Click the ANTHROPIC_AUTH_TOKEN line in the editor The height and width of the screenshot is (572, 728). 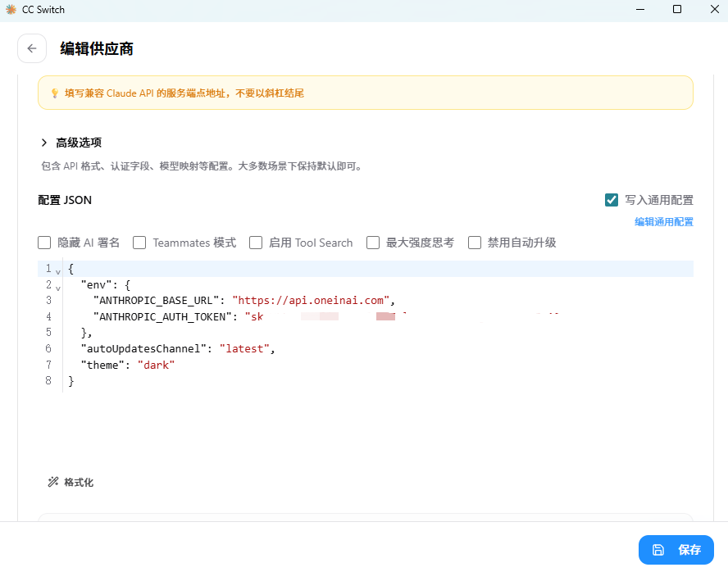(x=366, y=317)
